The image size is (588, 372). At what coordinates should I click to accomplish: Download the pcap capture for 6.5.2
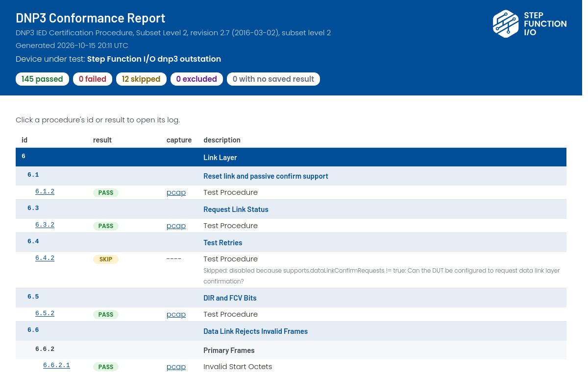[x=176, y=314]
